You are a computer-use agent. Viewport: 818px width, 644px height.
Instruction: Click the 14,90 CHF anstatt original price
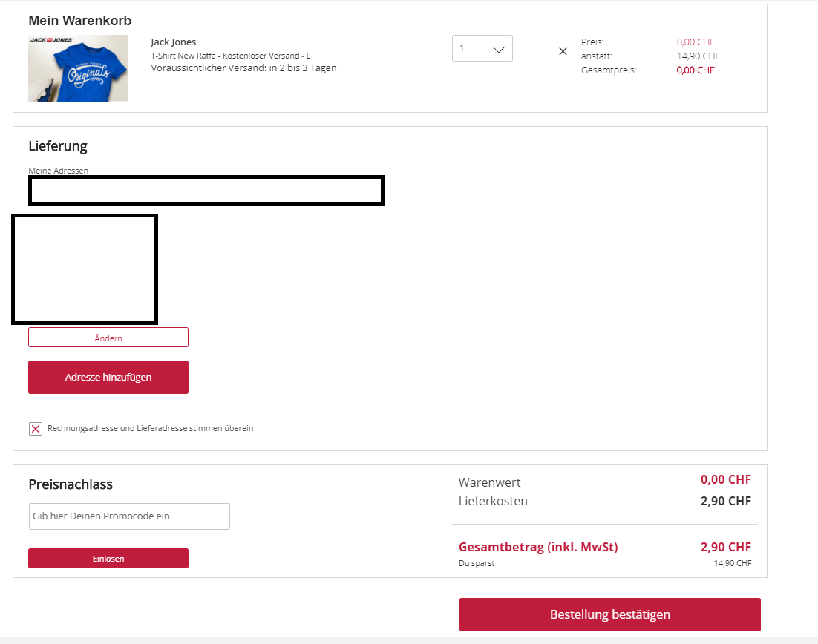click(698, 56)
